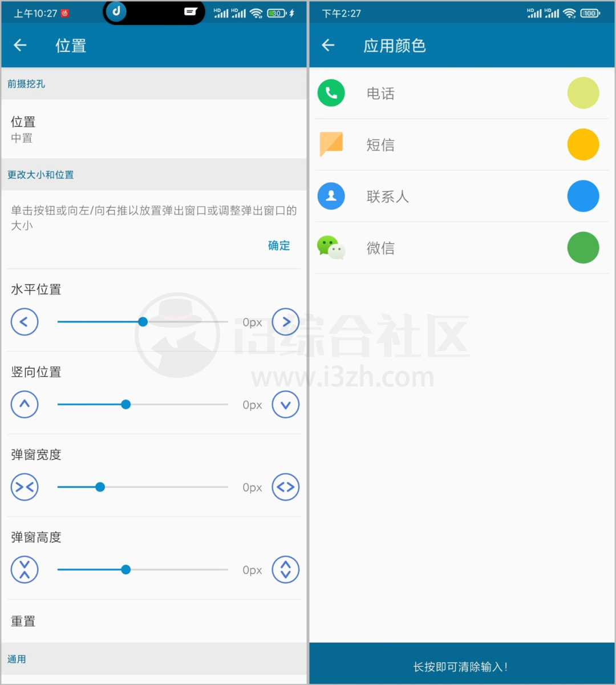Click the 弹窗宽度 slider handle

coord(100,487)
